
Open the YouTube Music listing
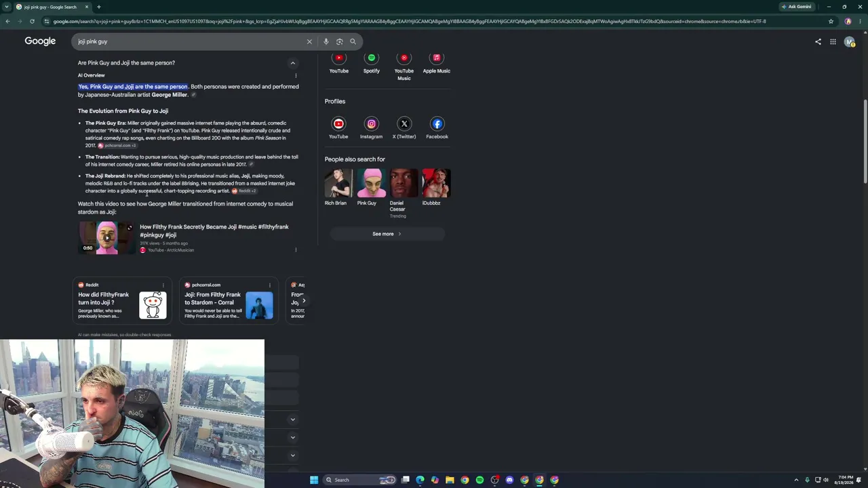coord(404,66)
